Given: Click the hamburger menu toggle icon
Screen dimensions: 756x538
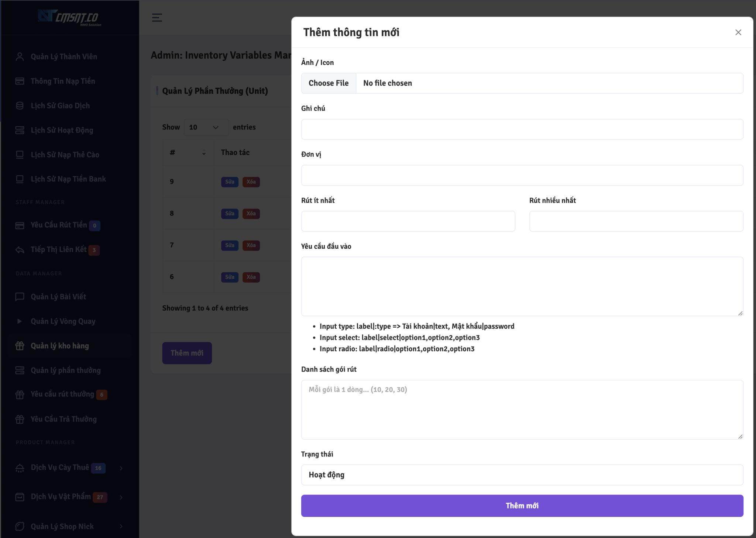Looking at the screenshot, I should click(x=157, y=17).
